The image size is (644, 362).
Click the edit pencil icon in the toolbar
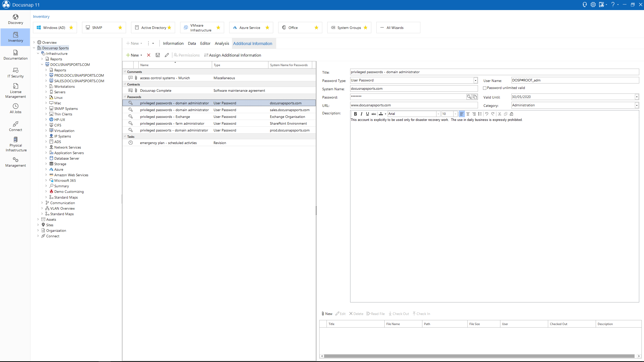point(167,55)
